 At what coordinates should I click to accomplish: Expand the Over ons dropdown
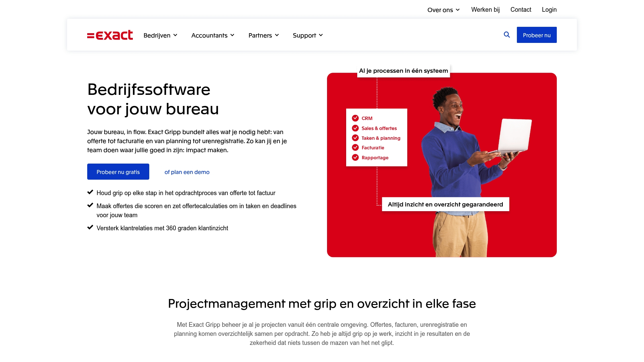click(x=443, y=10)
